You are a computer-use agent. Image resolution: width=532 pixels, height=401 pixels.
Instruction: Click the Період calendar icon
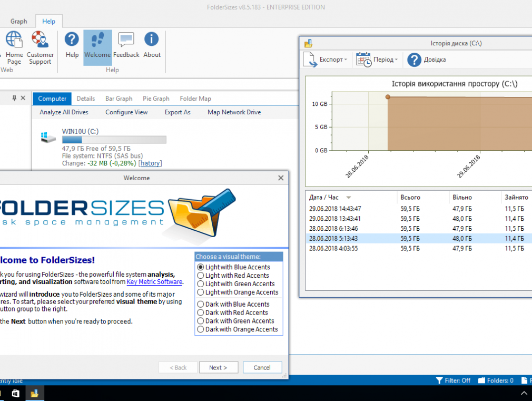(x=364, y=60)
